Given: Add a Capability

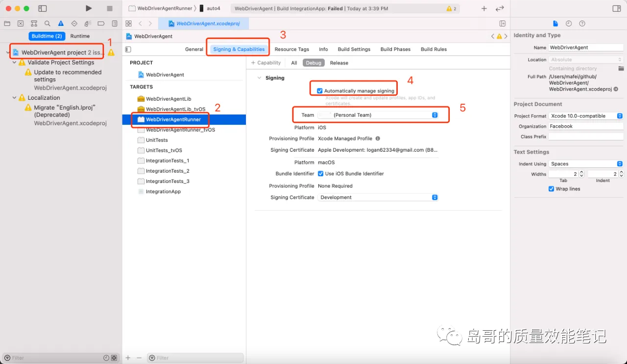Looking at the screenshot, I should (x=266, y=63).
